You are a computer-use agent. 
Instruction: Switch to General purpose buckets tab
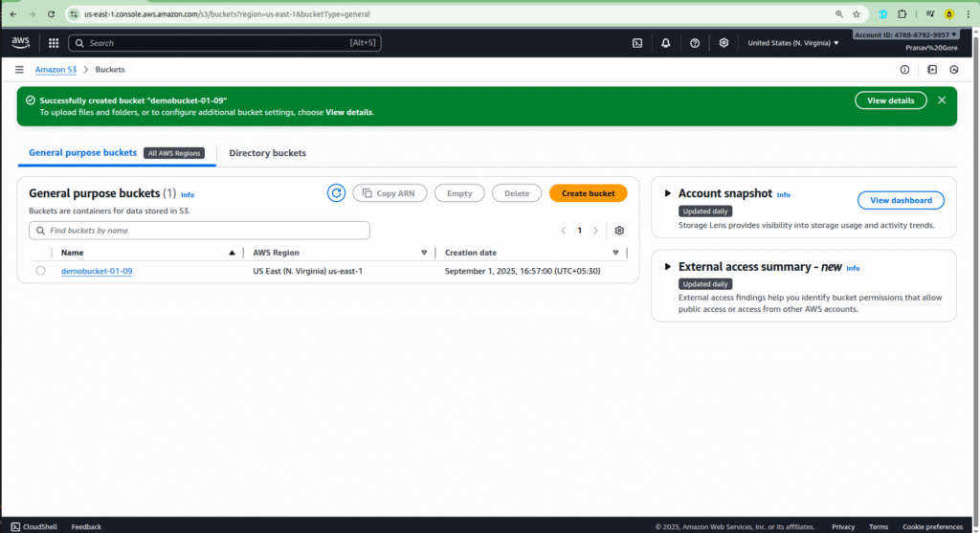coord(82,152)
